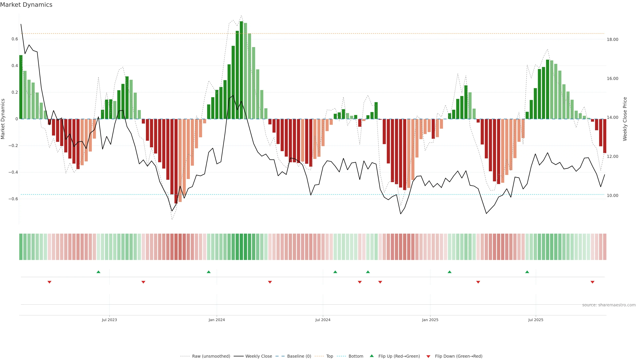Click the Jul 2025 x-axis label
644x362 pixels.
coord(535,320)
